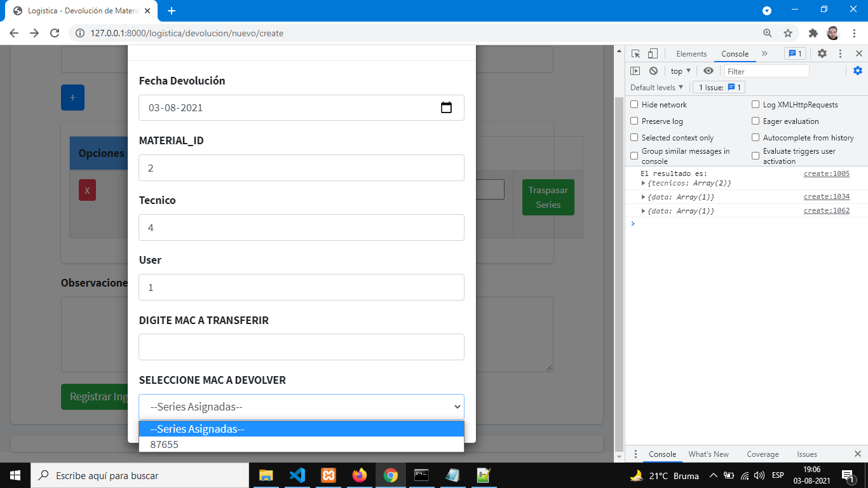Select option 87655 in the dropdown list

click(301, 445)
